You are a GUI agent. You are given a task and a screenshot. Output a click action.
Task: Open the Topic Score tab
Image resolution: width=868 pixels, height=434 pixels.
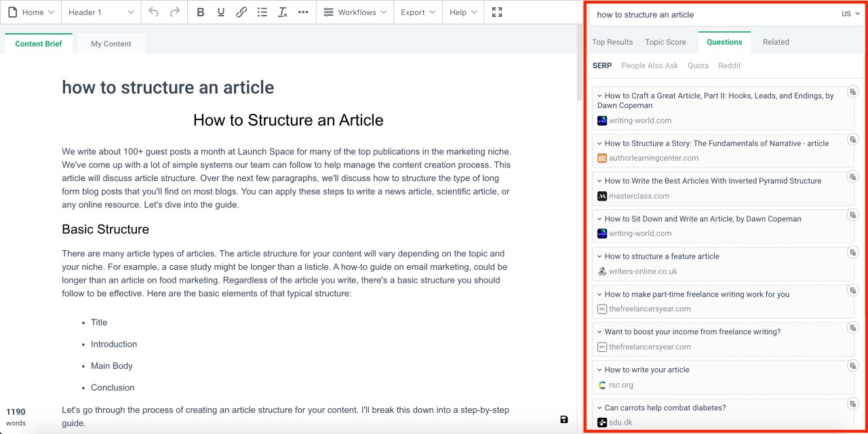click(665, 41)
